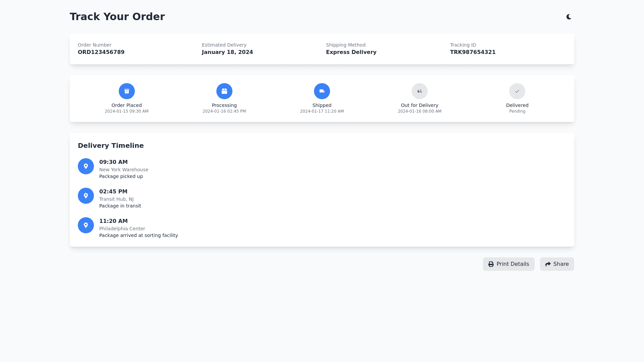Click the 02:45 PM timeline entry
Screen dimensions: 644x362
tap(113, 192)
